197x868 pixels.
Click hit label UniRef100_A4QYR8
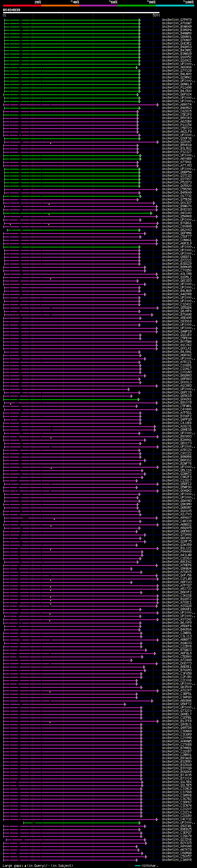tap(177, 294)
